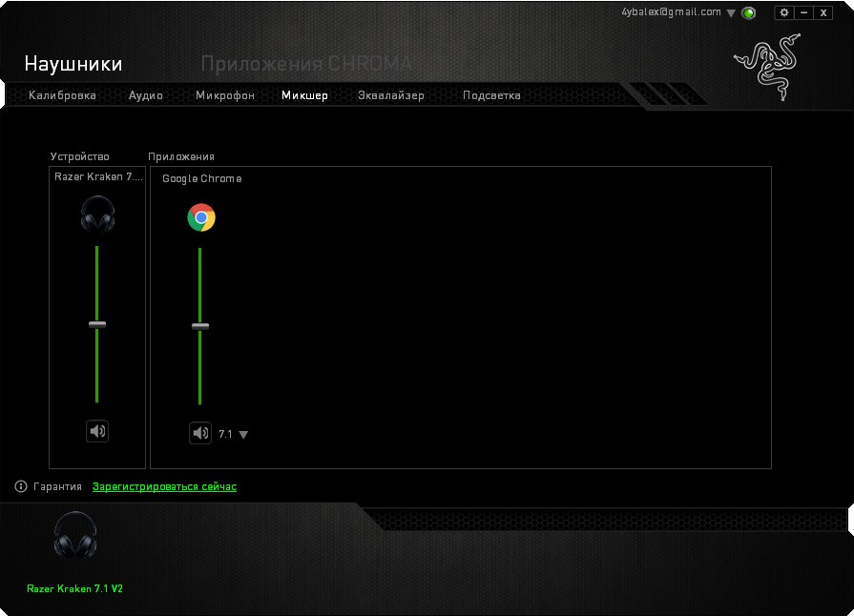Click the Приложения column heading
Screen dimensions: 854x616
pyautogui.click(x=181, y=156)
